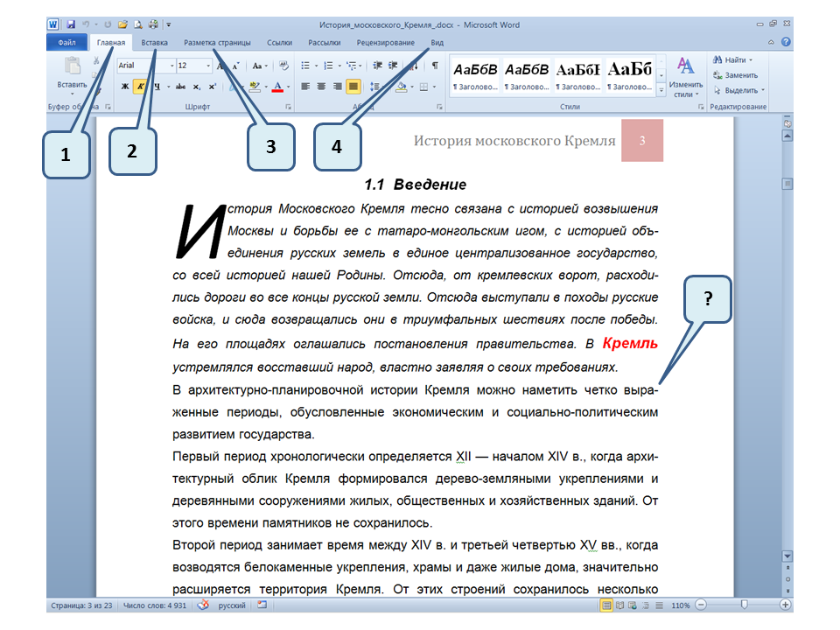
Task: Toggle italic (К) formatting off
Action: pyautogui.click(x=140, y=87)
